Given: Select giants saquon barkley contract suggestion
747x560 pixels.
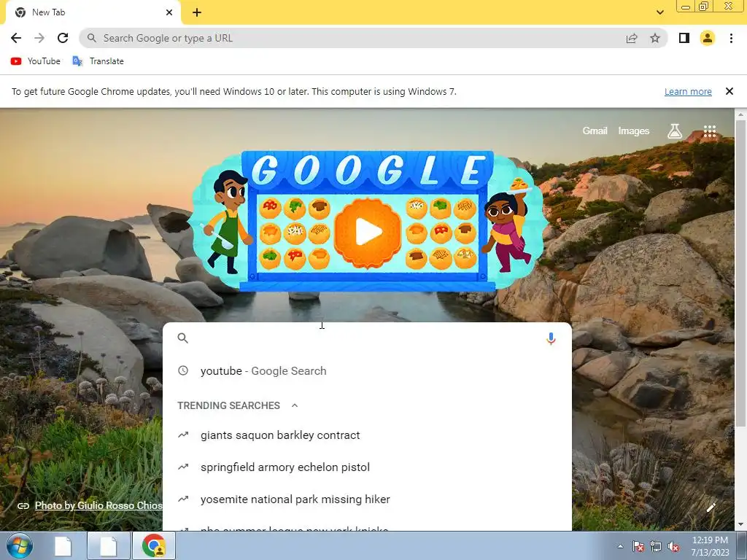Looking at the screenshot, I should click(x=367, y=435).
